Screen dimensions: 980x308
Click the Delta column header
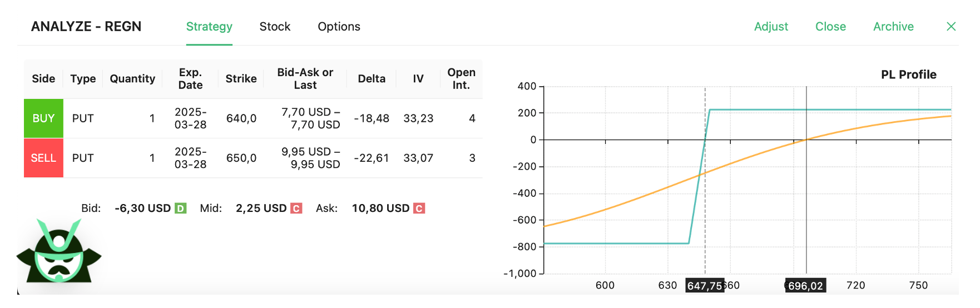coord(372,79)
